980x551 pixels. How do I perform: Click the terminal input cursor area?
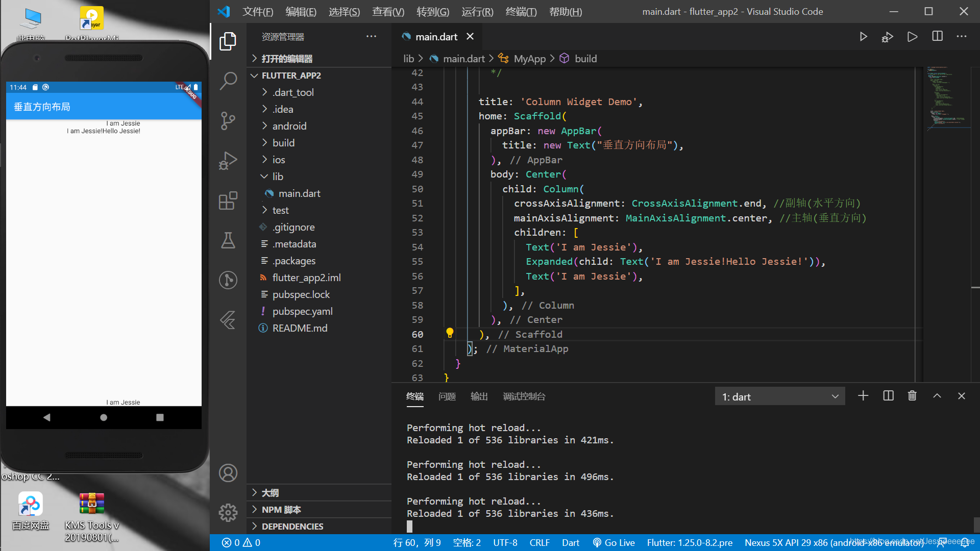click(x=409, y=526)
